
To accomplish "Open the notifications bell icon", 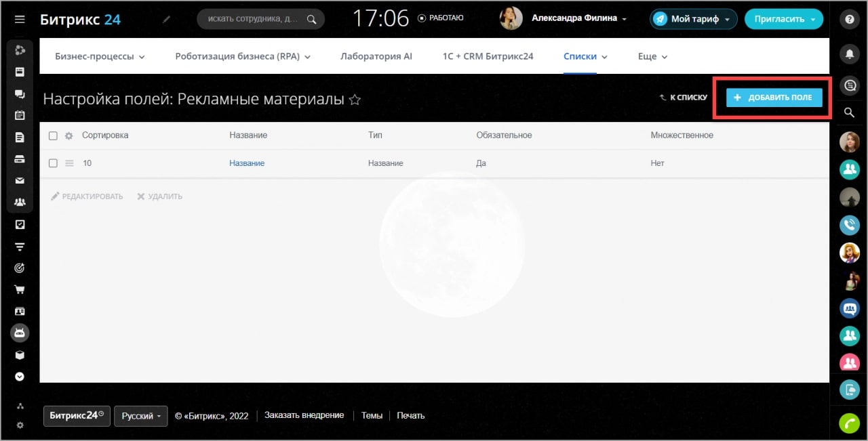I will (849, 53).
